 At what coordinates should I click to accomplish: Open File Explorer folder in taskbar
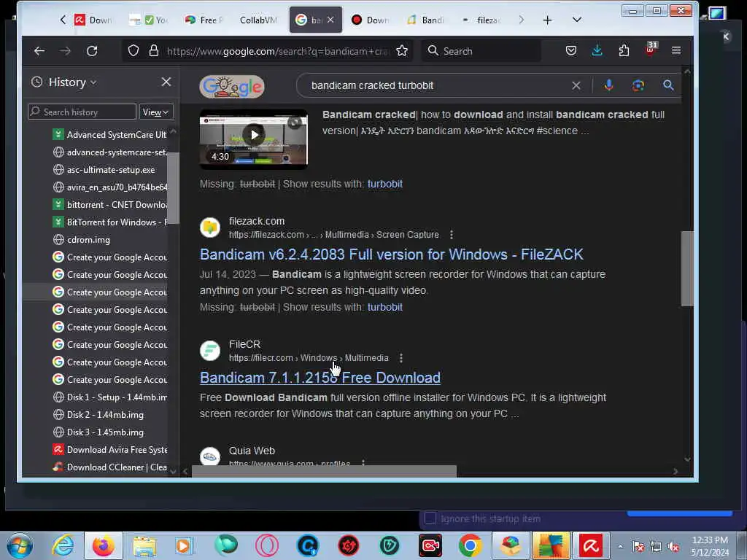[x=144, y=545]
